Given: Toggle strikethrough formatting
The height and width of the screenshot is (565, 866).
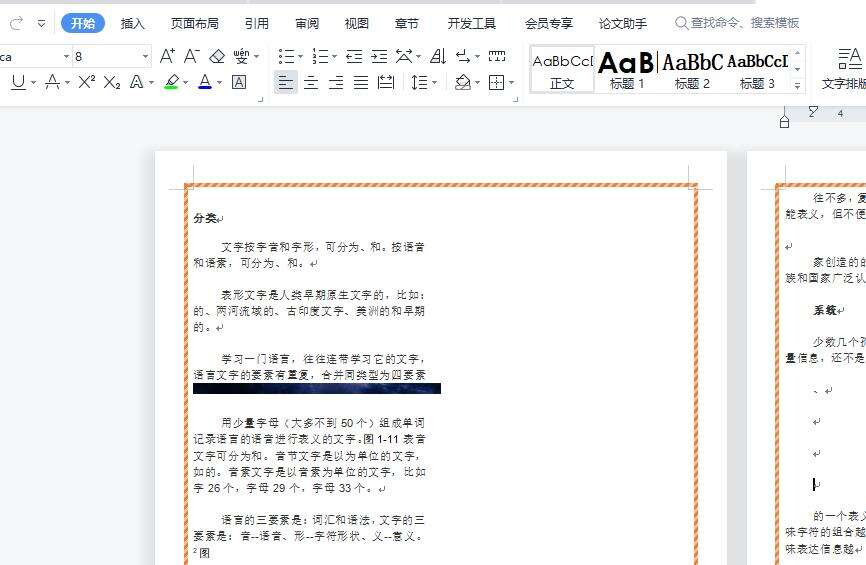Looking at the screenshot, I should (x=52, y=82).
